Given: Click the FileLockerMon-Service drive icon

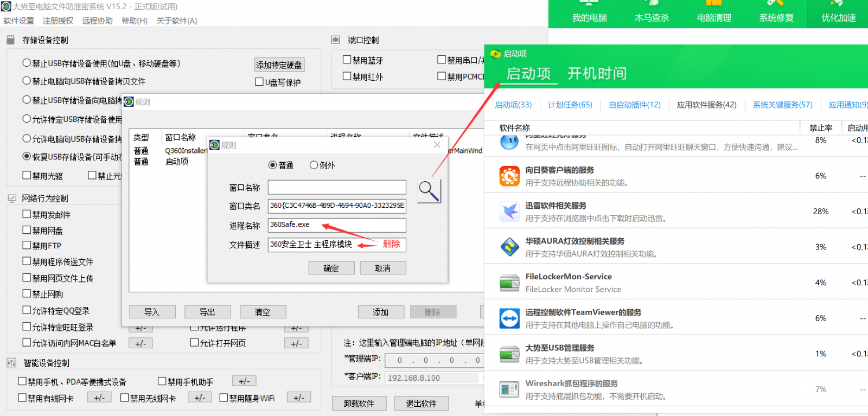Looking at the screenshot, I should pyautogui.click(x=509, y=283).
